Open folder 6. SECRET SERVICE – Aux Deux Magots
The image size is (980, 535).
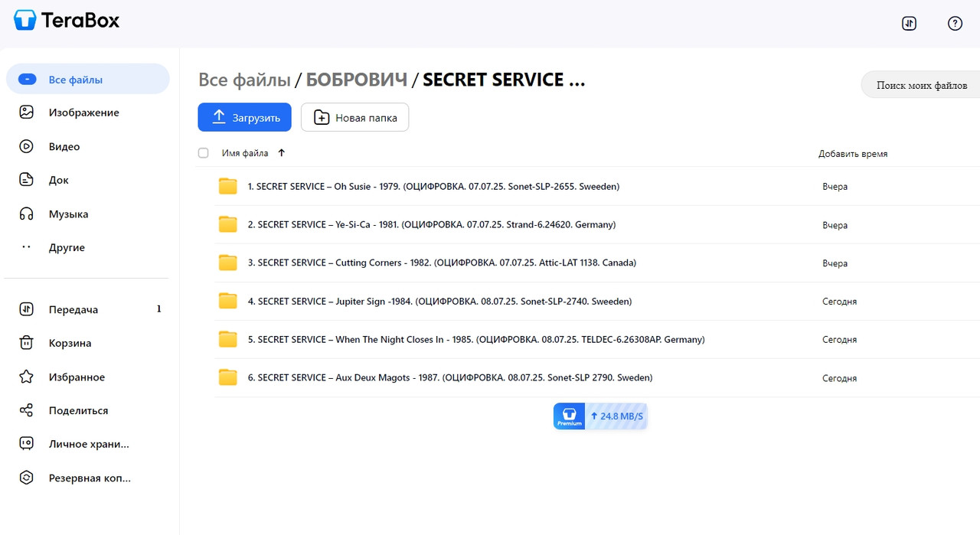pos(450,377)
